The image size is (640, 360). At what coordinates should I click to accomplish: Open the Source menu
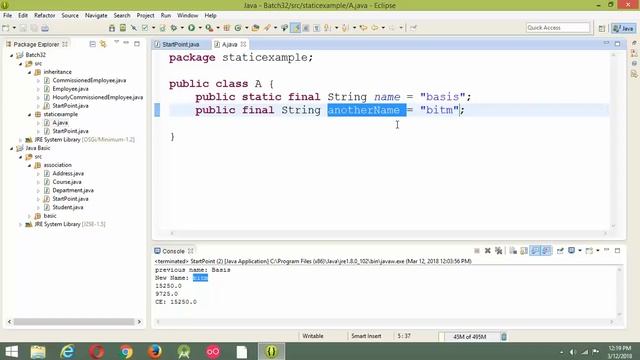pos(70,16)
